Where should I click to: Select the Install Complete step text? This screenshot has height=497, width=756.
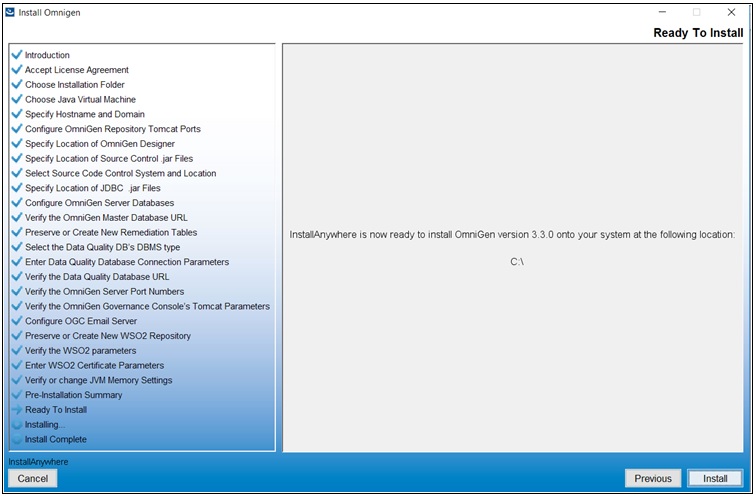[56, 439]
